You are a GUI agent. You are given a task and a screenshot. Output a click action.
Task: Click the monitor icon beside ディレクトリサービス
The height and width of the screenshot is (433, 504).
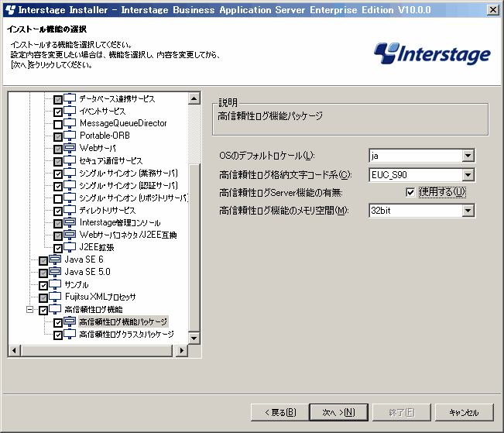pos(70,210)
